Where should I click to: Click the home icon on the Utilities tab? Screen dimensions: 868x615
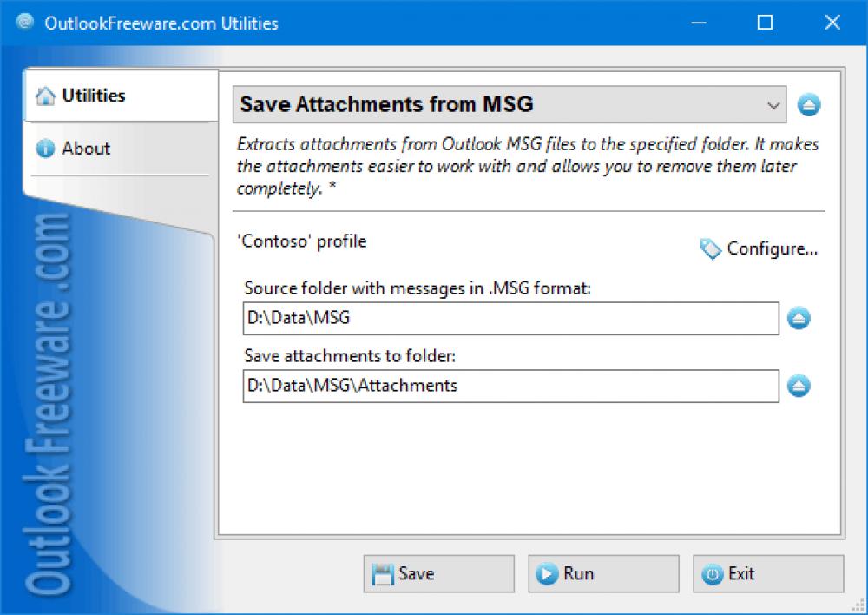pyautogui.click(x=45, y=96)
